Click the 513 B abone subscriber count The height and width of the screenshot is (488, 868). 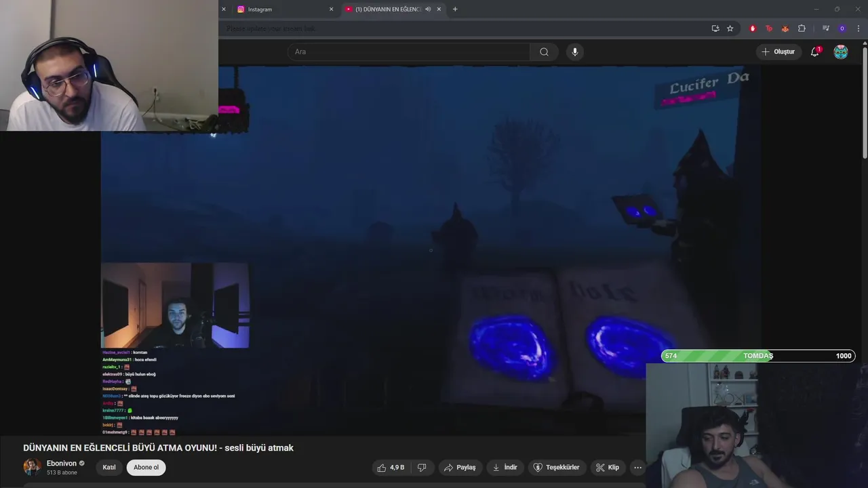point(62,472)
